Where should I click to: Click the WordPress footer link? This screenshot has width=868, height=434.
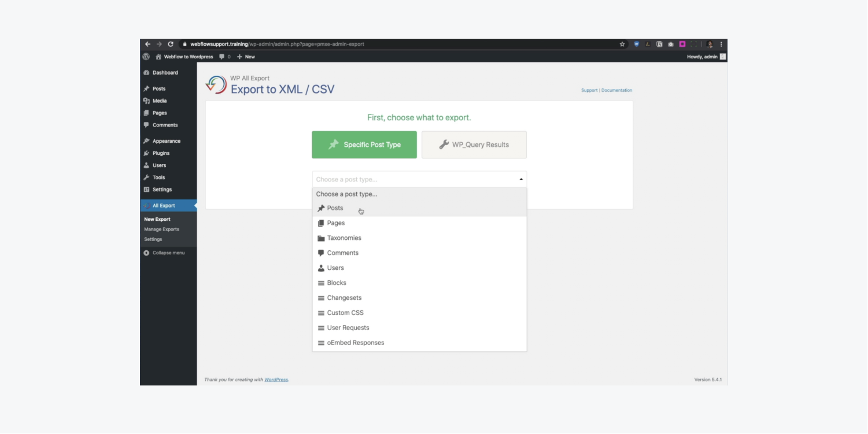[276, 380]
